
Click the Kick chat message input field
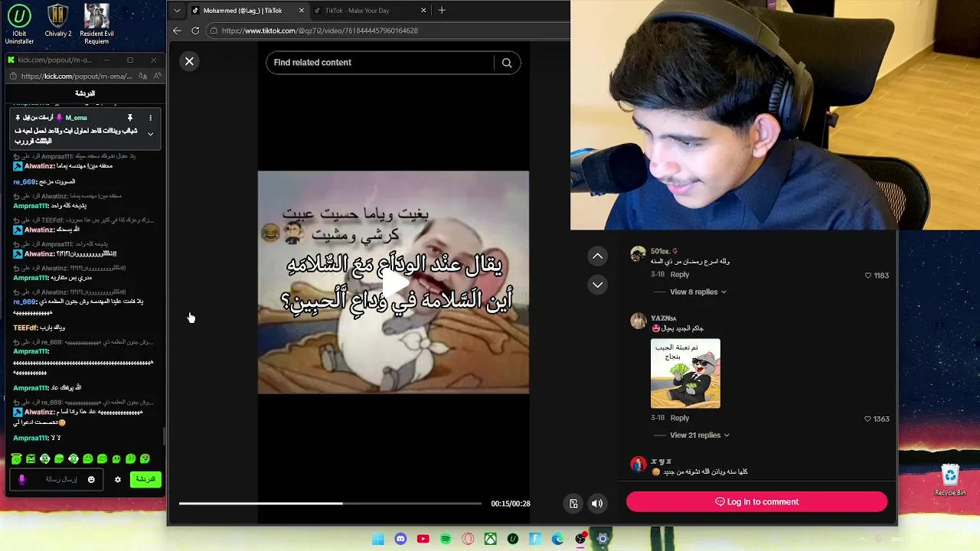[x=56, y=480]
